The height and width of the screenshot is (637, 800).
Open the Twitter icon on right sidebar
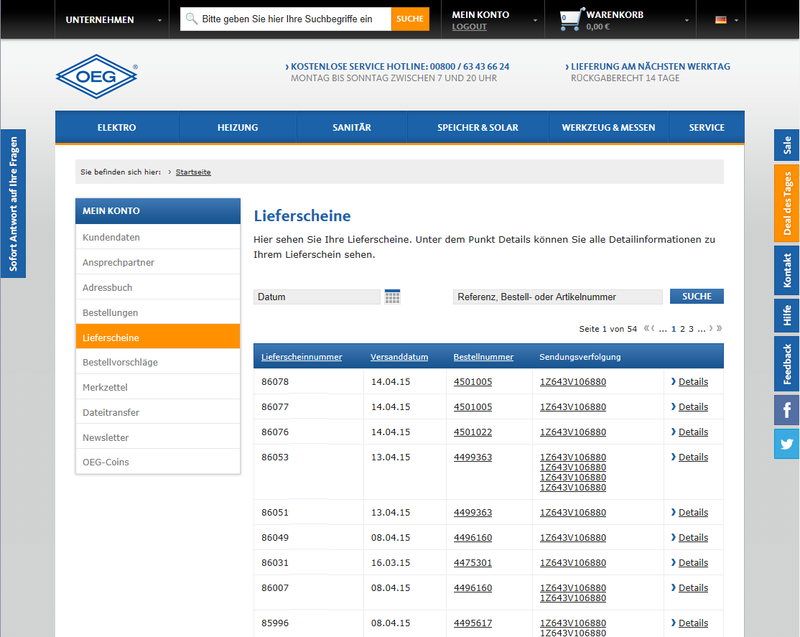point(786,444)
